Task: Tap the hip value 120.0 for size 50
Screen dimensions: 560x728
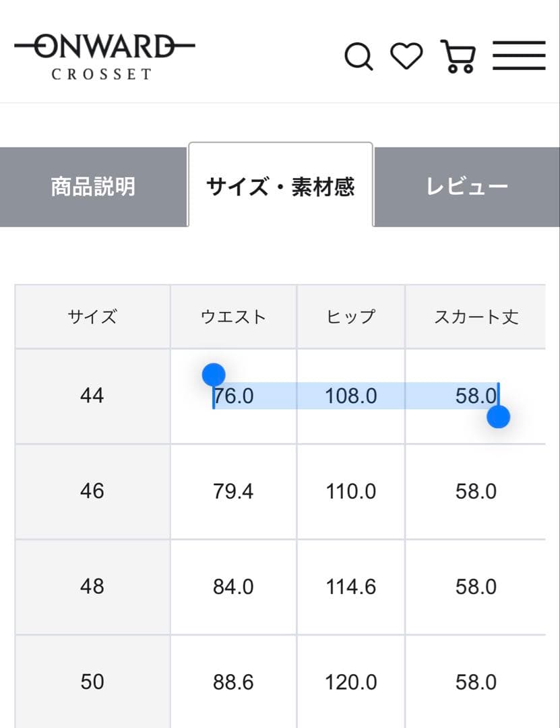Action: pyautogui.click(x=350, y=681)
